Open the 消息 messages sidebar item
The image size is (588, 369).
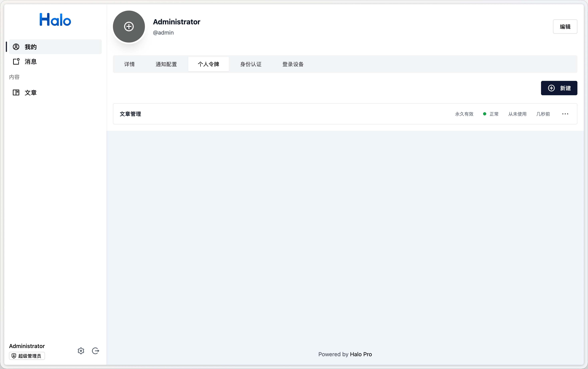click(x=55, y=61)
